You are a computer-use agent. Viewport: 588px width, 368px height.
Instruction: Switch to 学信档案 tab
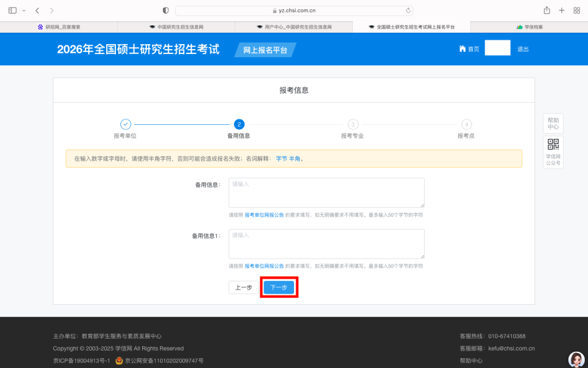click(x=529, y=27)
